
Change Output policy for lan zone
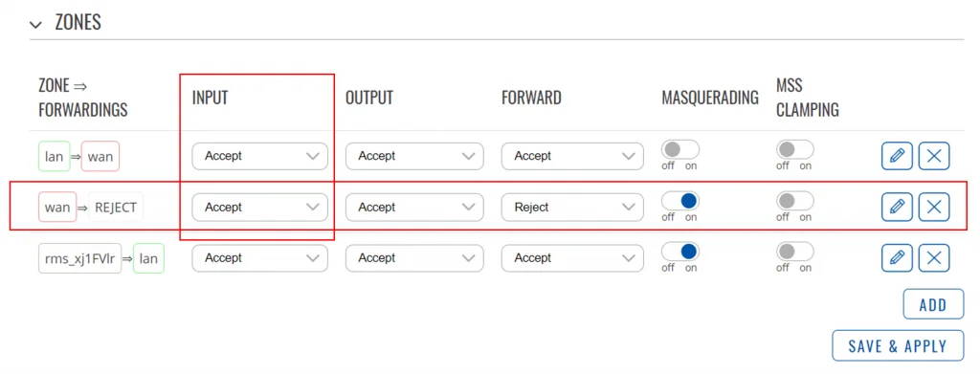(x=414, y=156)
